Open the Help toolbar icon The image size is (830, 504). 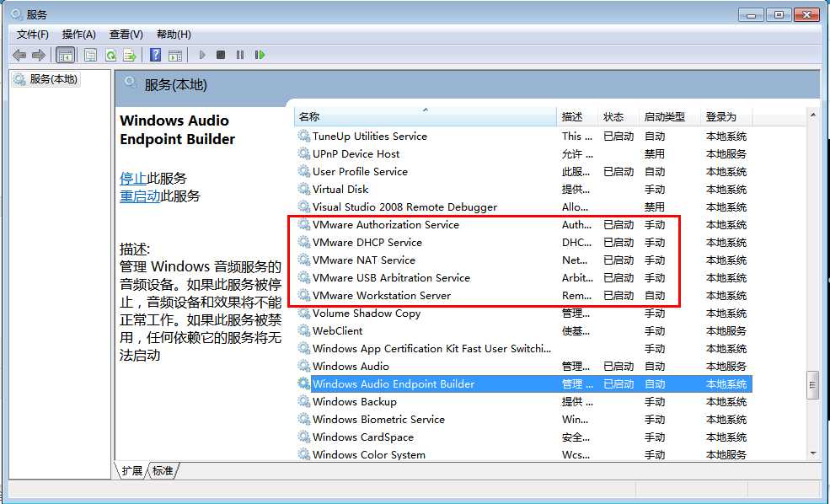pyautogui.click(x=155, y=55)
